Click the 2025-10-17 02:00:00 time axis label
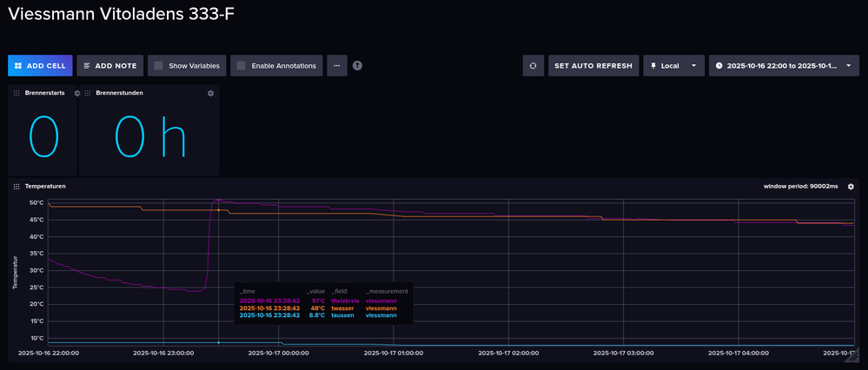This screenshot has width=868, height=370. (x=507, y=353)
